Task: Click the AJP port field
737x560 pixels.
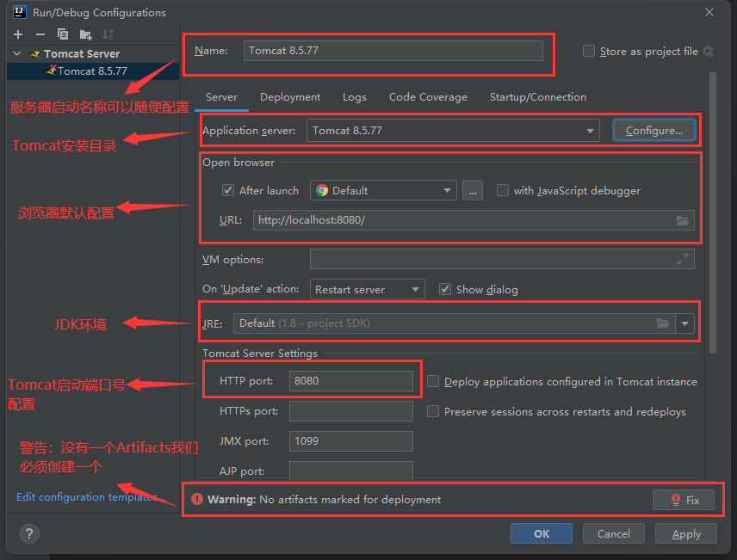Action: [x=351, y=471]
